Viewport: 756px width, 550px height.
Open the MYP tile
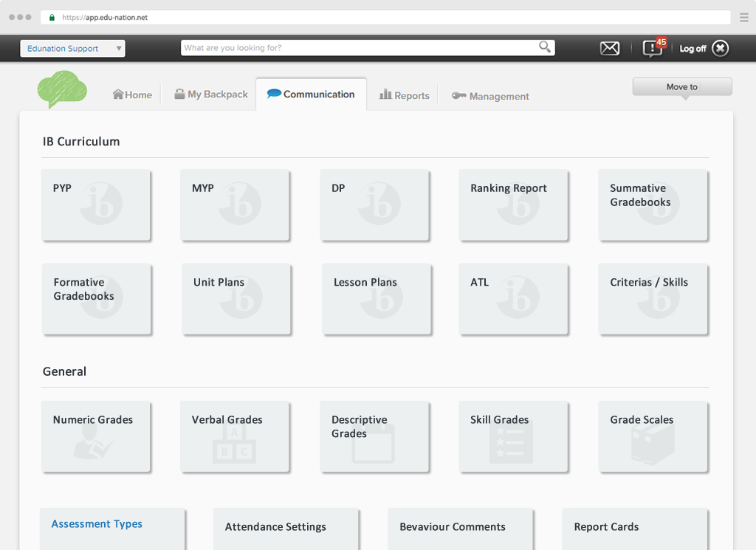[235, 204]
